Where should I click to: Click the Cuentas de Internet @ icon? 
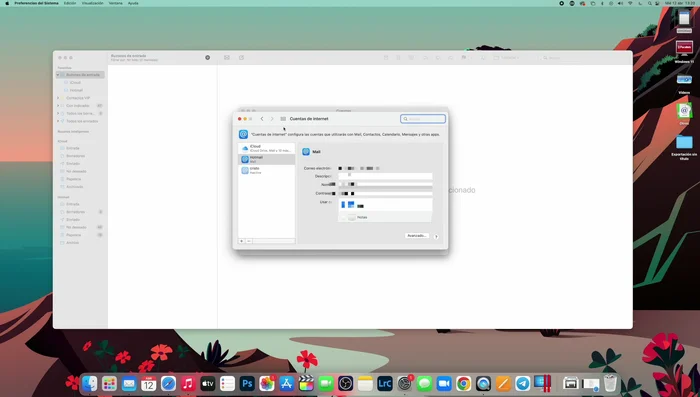(243, 134)
